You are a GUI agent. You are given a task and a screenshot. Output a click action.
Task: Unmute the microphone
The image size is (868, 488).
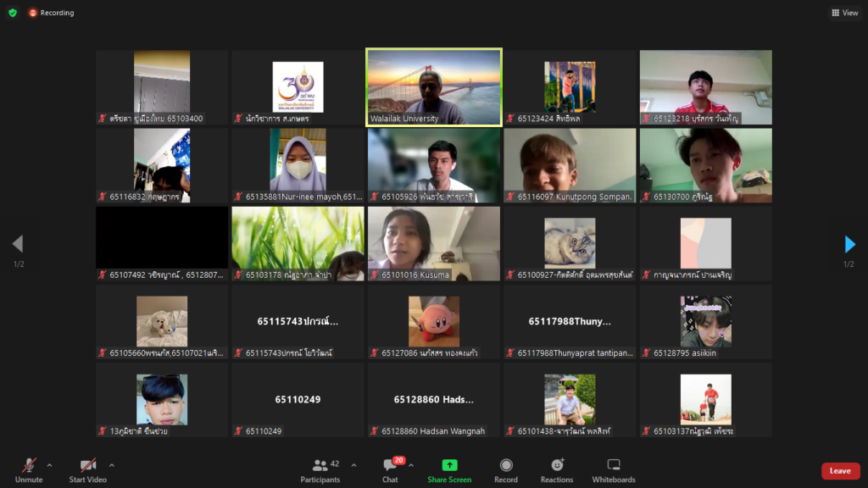click(29, 469)
